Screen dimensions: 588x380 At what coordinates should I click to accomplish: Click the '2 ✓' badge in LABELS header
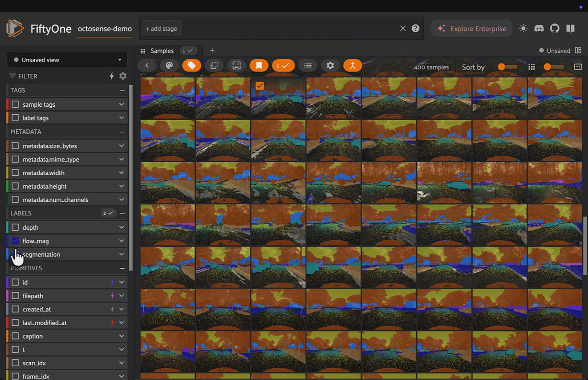[x=108, y=213]
